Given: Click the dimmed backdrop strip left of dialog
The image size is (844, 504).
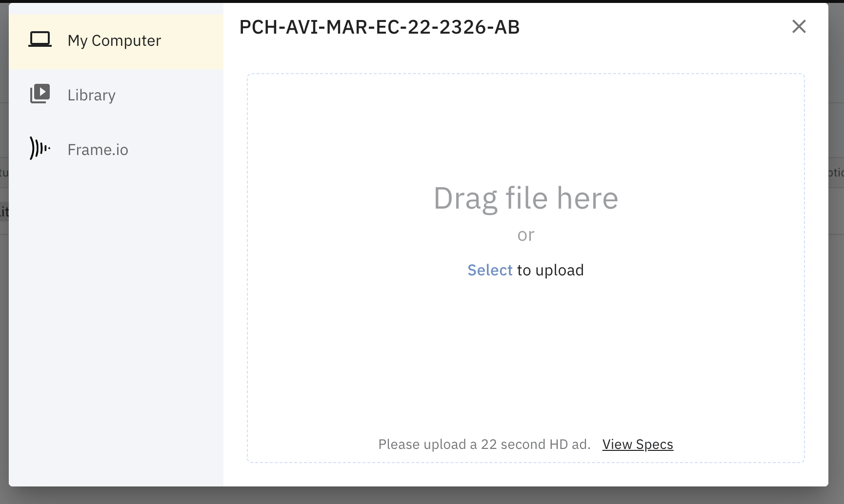Looking at the screenshot, I should [x=4, y=341].
